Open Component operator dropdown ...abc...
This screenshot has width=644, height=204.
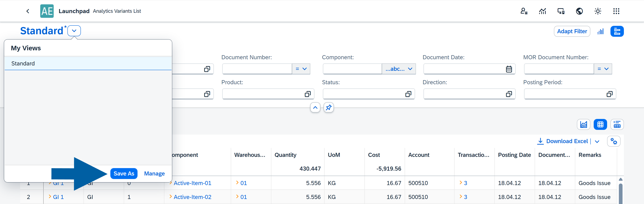tap(398, 69)
